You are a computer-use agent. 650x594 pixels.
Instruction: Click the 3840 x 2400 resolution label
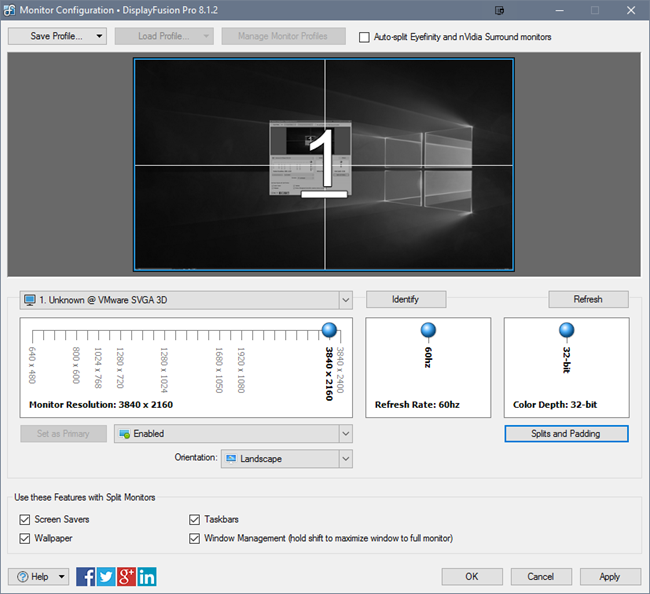click(340, 370)
